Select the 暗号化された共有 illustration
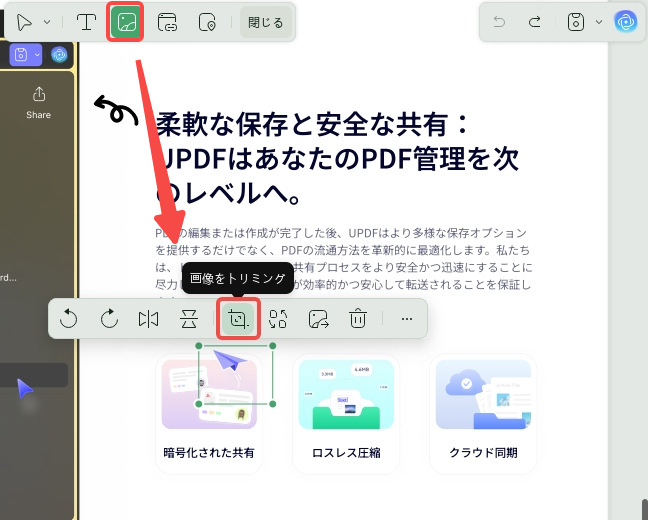The image size is (648, 520). coord(209,394)
